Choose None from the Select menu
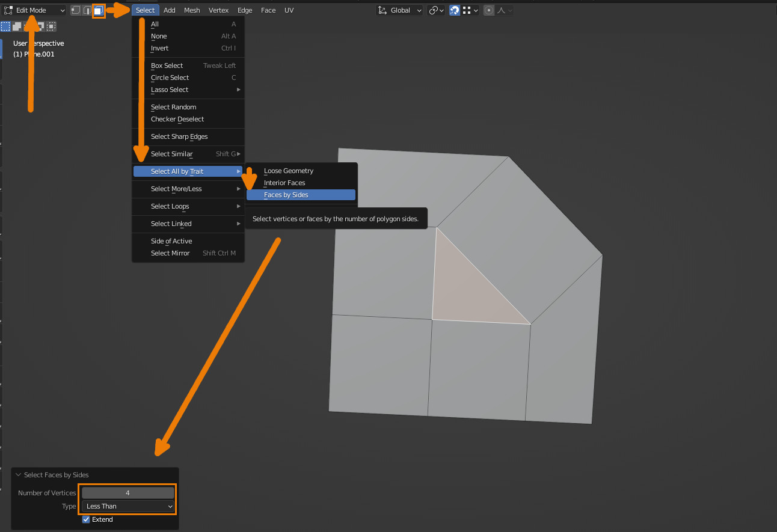777x532 pixels. tap(188, 36)
